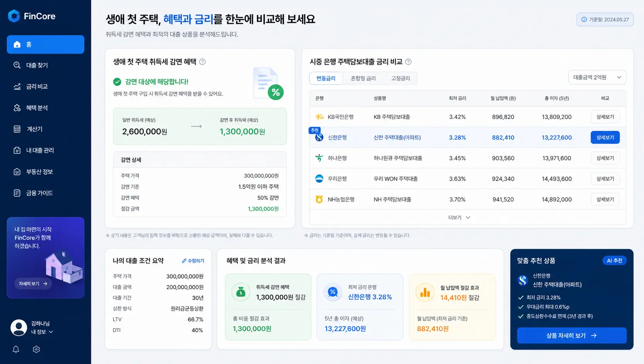Click the 14,410원 절감 text

coord(459,298)
